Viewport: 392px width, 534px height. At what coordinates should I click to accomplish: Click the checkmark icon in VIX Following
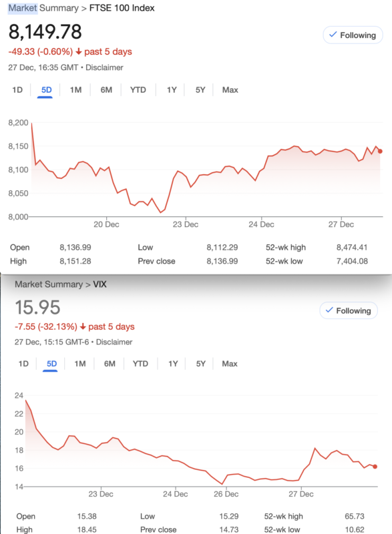(329, 310)
